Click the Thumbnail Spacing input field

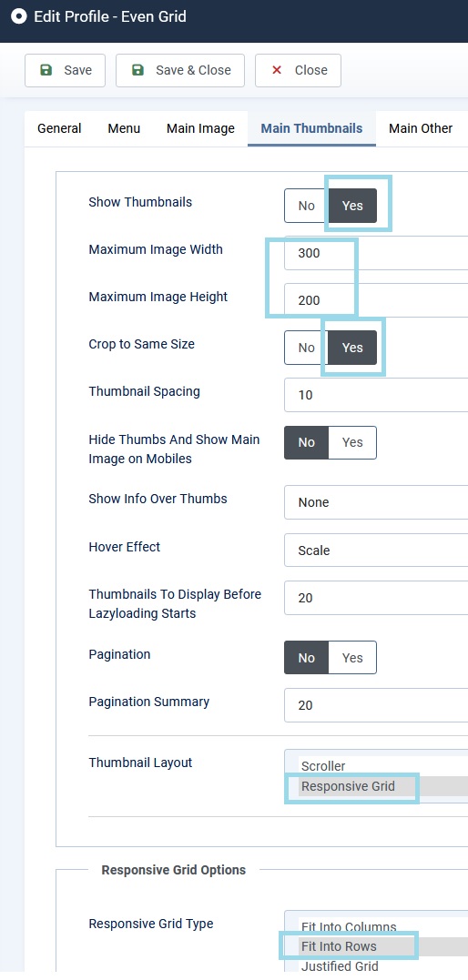(x=376, y=395)
